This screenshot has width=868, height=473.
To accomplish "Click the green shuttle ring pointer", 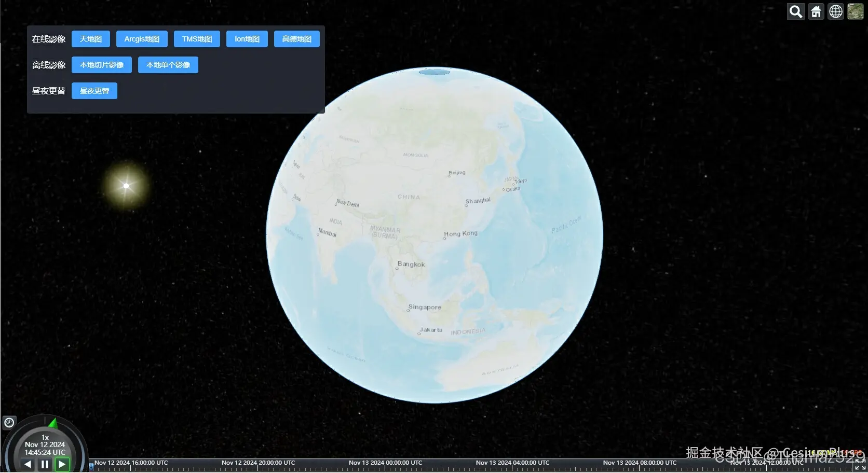I will tap(53, 423).
